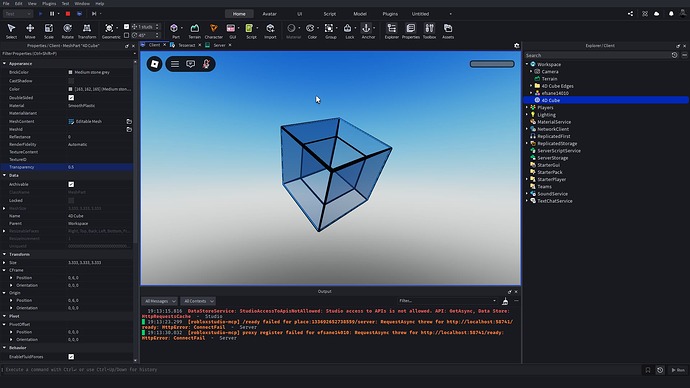Select Terrain in Explorer
Image resolution: width=690 pixels, height=388 pixels.
[549, 79]
